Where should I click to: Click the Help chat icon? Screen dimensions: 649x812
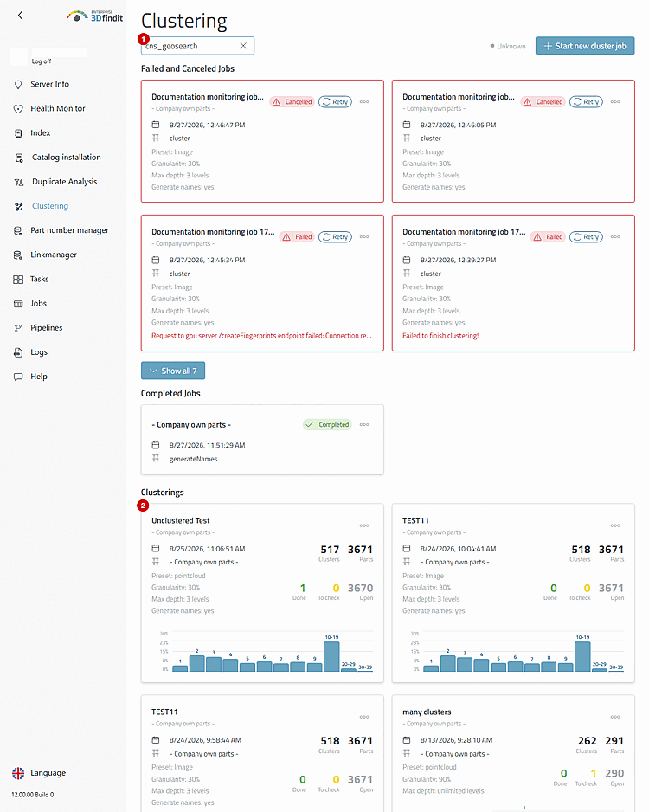18,377
